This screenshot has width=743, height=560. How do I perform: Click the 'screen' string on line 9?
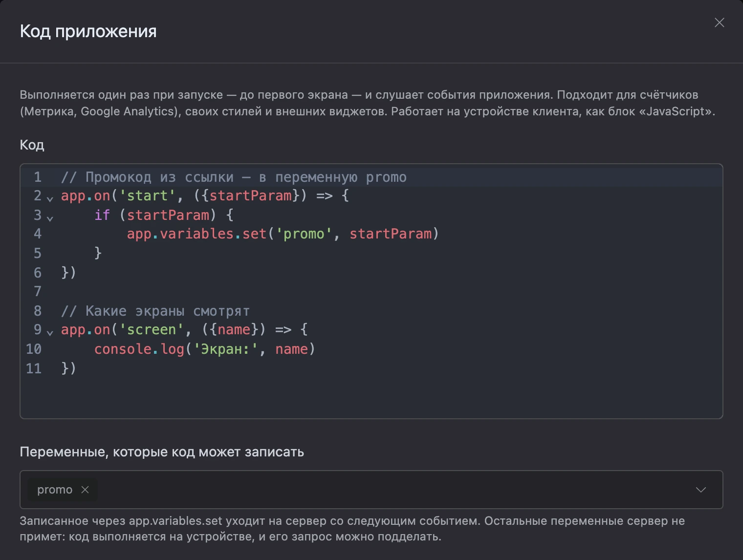tap(152, 330)
